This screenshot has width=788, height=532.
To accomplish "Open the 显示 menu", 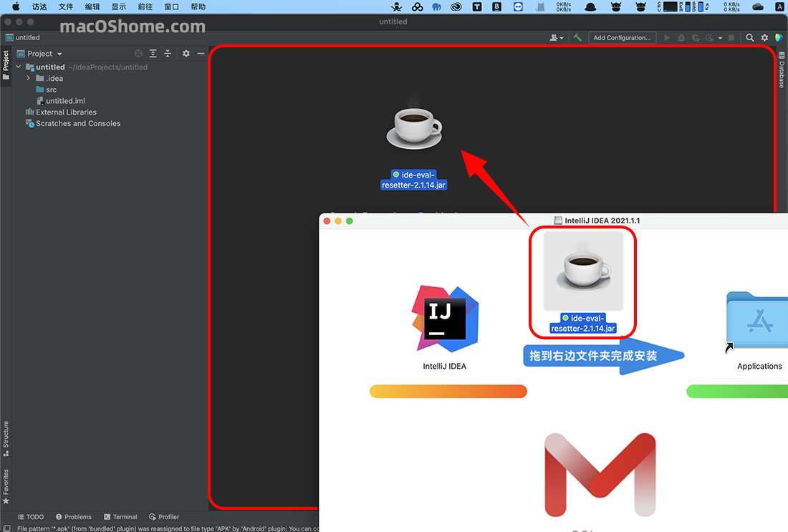I will [x=119, y=7].
